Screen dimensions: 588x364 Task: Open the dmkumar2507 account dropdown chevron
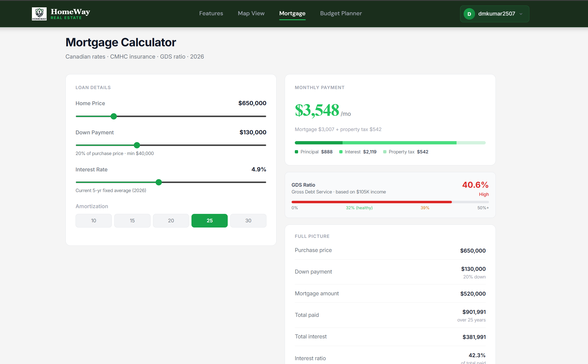click(x=521, y=14)
